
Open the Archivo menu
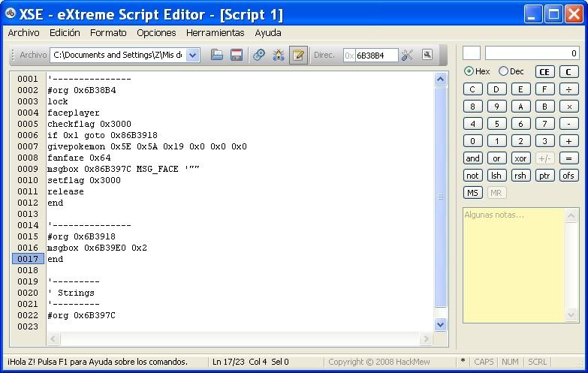(x=23, y=33)
